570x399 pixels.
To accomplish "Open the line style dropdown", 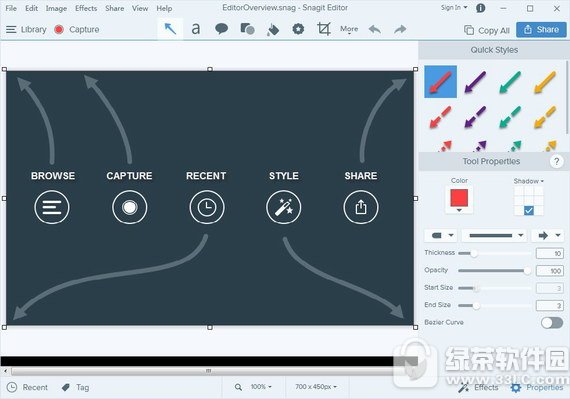I will (x=495, y=235).
